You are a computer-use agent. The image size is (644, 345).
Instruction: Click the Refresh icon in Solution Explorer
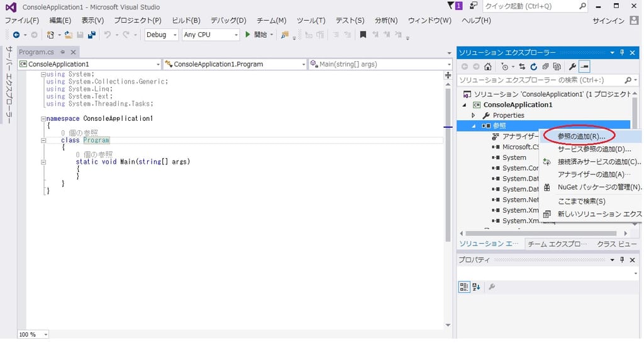pos(534,66)
